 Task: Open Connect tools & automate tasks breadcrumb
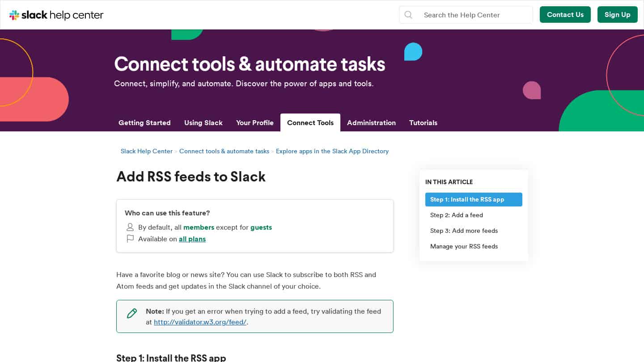224,151
